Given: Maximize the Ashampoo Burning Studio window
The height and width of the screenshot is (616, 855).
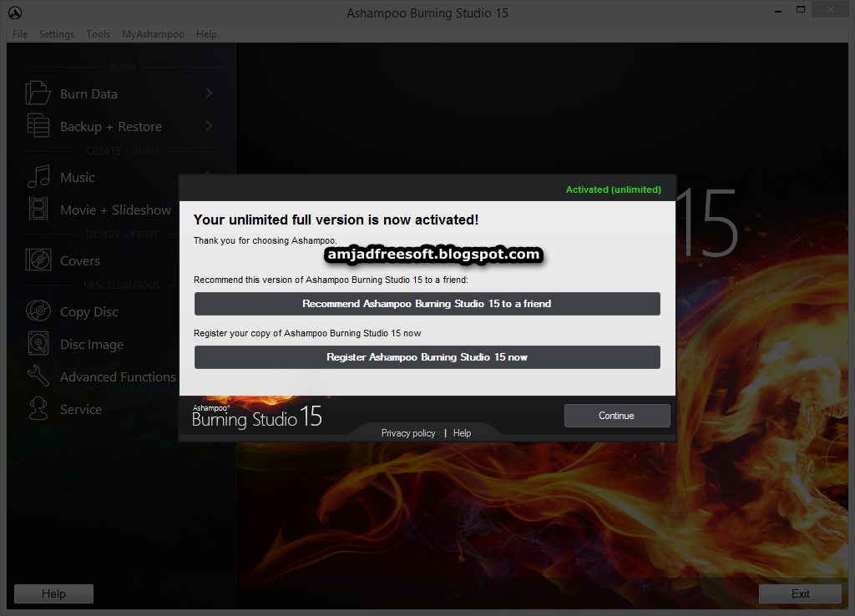Looking at the screenshot, I should [801, 9].
